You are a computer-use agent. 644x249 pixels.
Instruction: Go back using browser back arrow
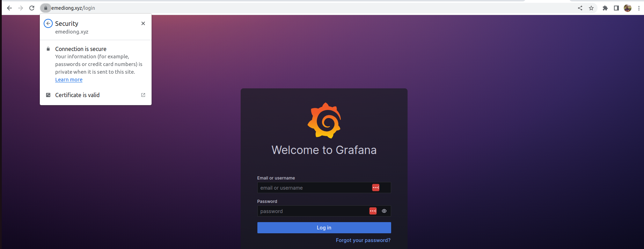click(9, 8)
